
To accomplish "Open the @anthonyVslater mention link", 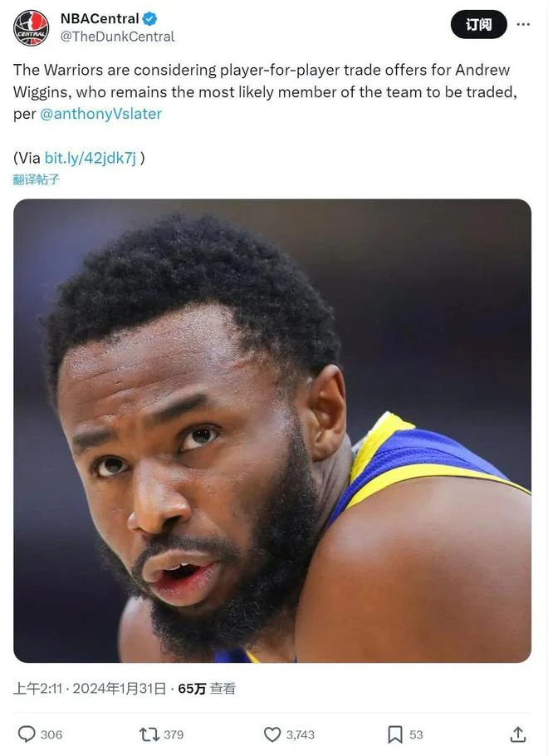I will coord(100,114).
